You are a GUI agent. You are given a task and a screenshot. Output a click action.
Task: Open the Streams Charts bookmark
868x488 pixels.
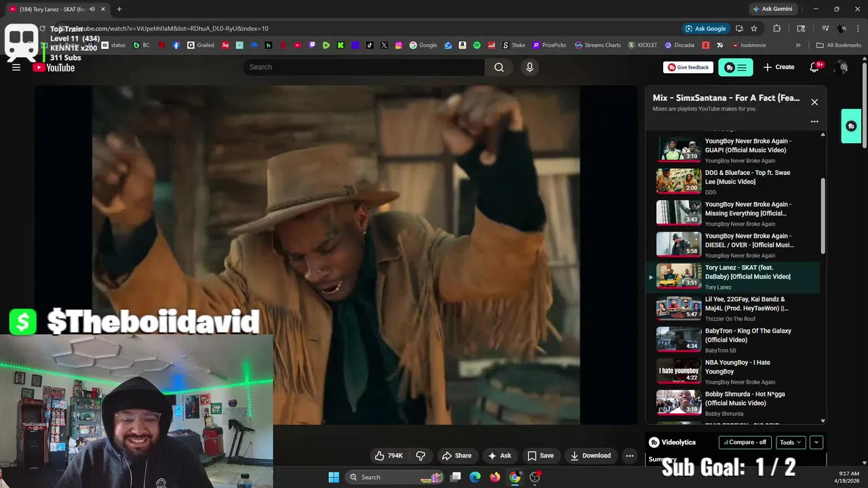coord(597,45)
